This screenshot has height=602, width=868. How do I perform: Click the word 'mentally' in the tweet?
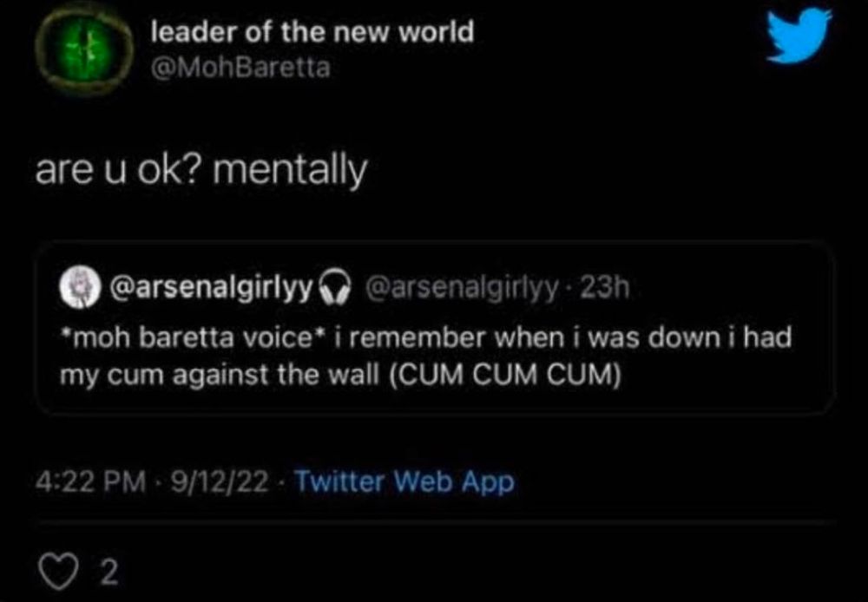click(x=291, y=173)
